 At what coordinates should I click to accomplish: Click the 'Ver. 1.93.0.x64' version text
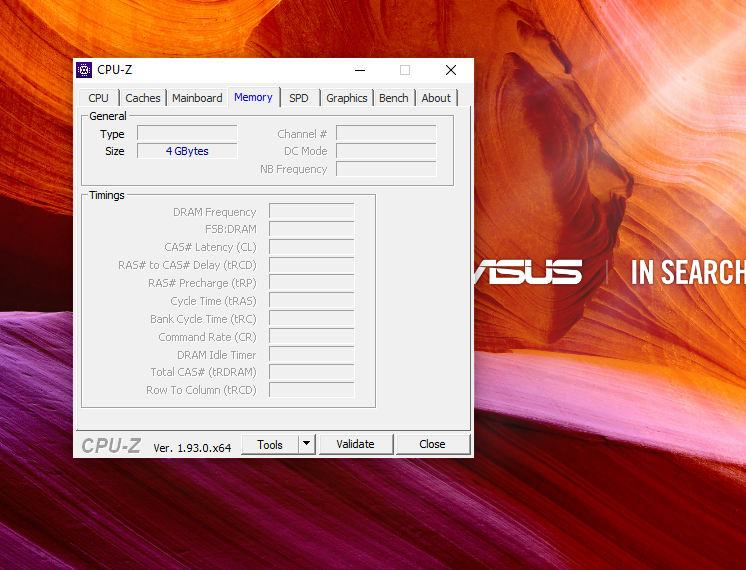pyautogui.click(x=192, y=448)
